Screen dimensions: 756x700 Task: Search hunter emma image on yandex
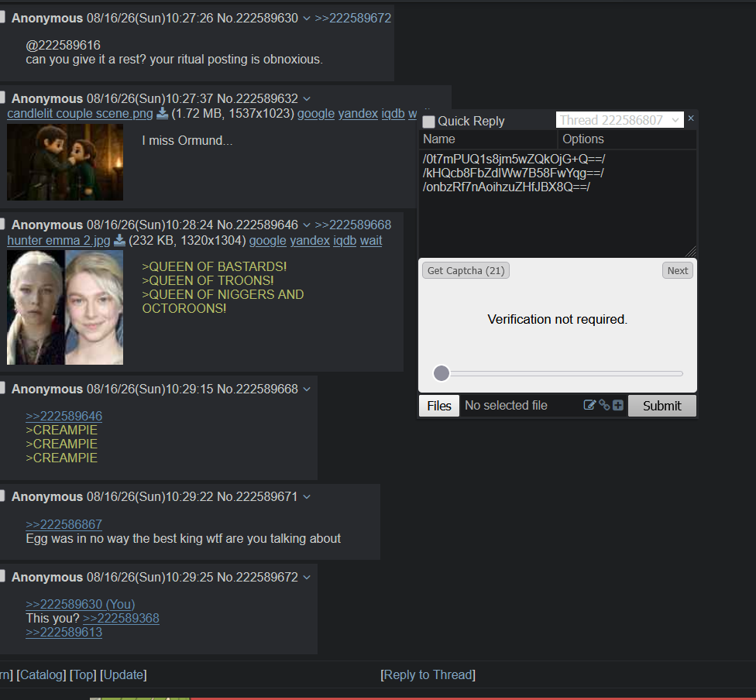click(310, 240)
